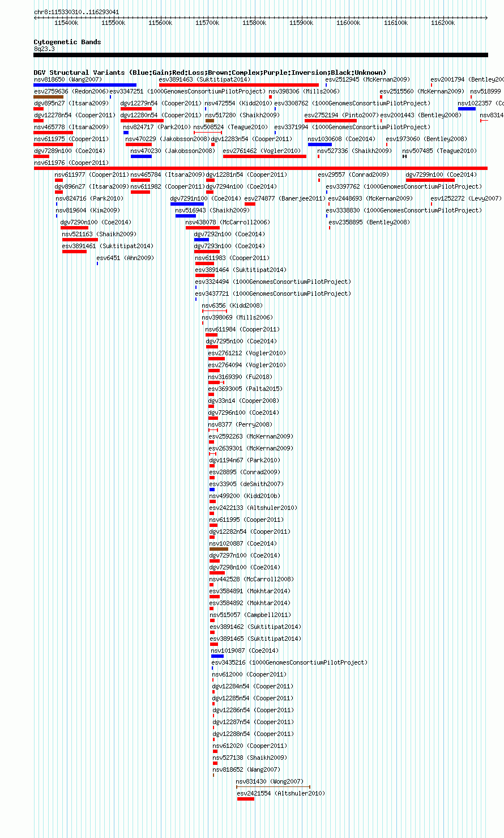Select nsv612000 (Cooper2011) variant
The height and width of the screenshot is (838, 504).
click(x=250, y=674)
